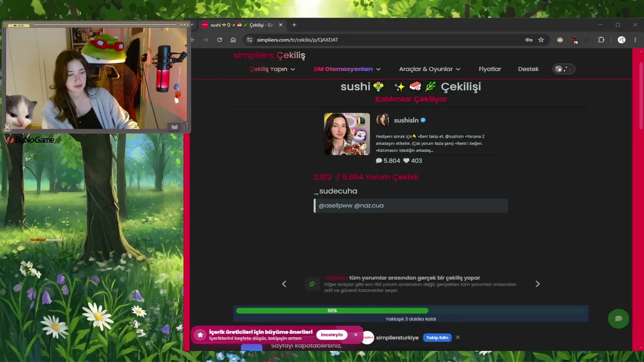Expand the Araçlar & Oyunlar menu
The height and width of the screenshot is (362, 644).
[430, 69]
